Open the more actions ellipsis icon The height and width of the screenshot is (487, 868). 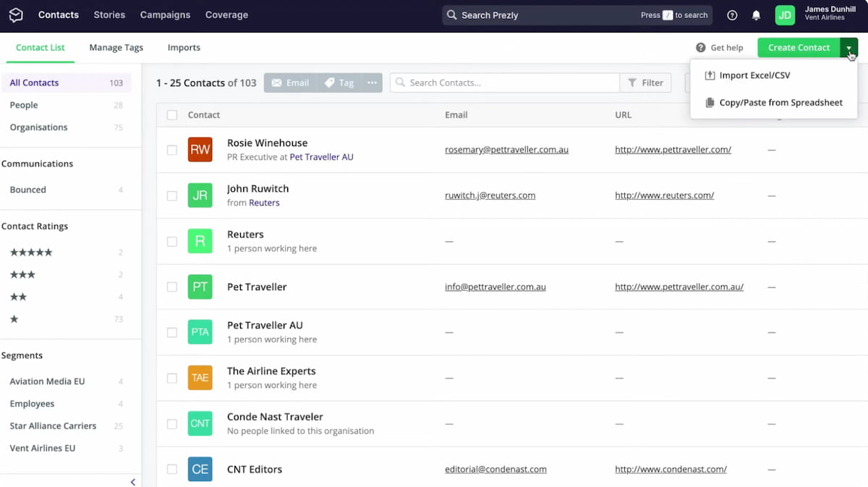pyautogui.click(x=372, y=82)
